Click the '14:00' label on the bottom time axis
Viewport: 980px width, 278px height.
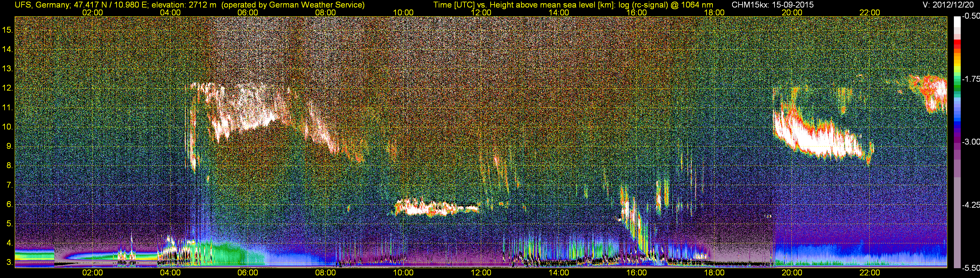pyautogui.click(x=559, y=273)
